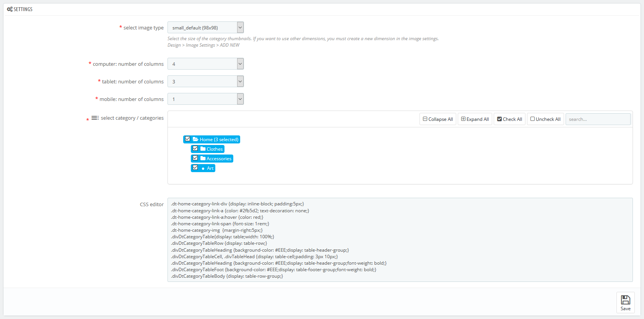This screenshot has height=319, width=644.
Task: Click Check All button
Action: click(x=510, y=119)
